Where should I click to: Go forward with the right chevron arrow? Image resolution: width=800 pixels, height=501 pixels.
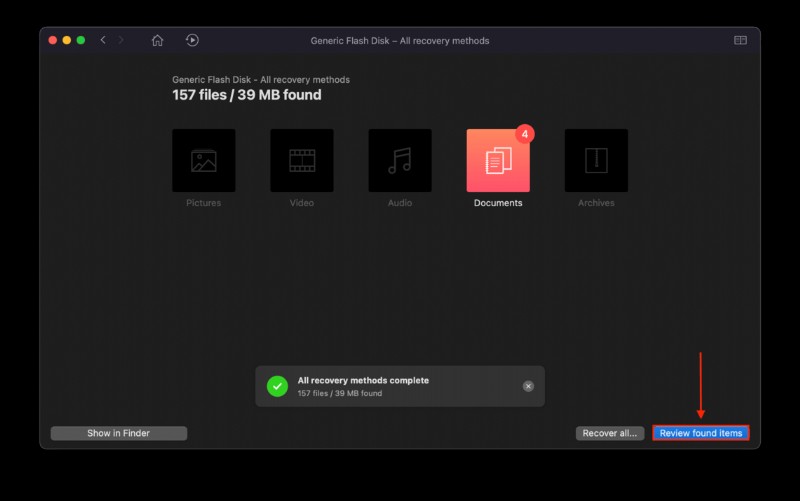point(121,40)
